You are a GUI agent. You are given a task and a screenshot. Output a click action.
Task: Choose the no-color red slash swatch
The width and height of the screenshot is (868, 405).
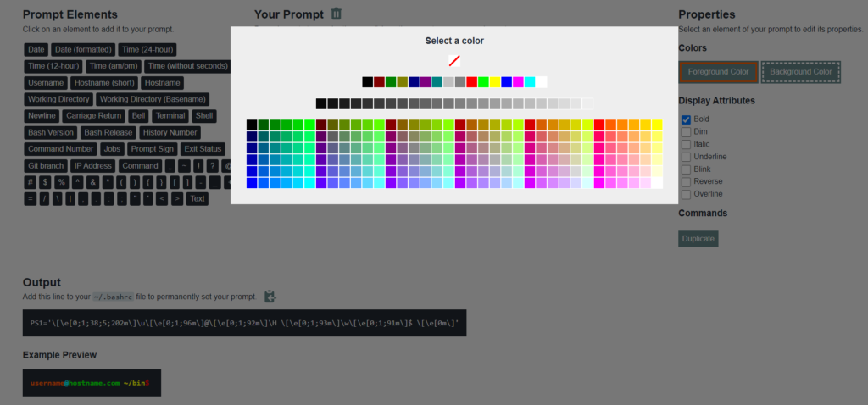coord(454,61)
